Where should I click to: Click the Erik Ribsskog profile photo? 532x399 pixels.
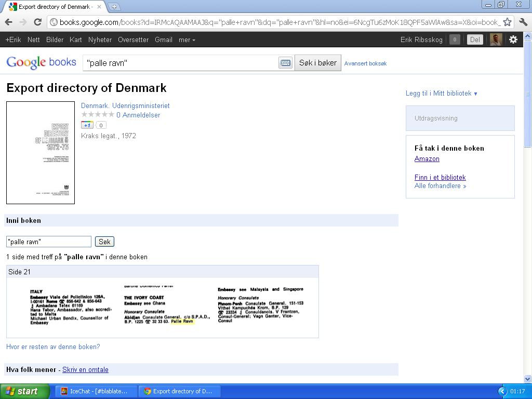tap(496, 39)
